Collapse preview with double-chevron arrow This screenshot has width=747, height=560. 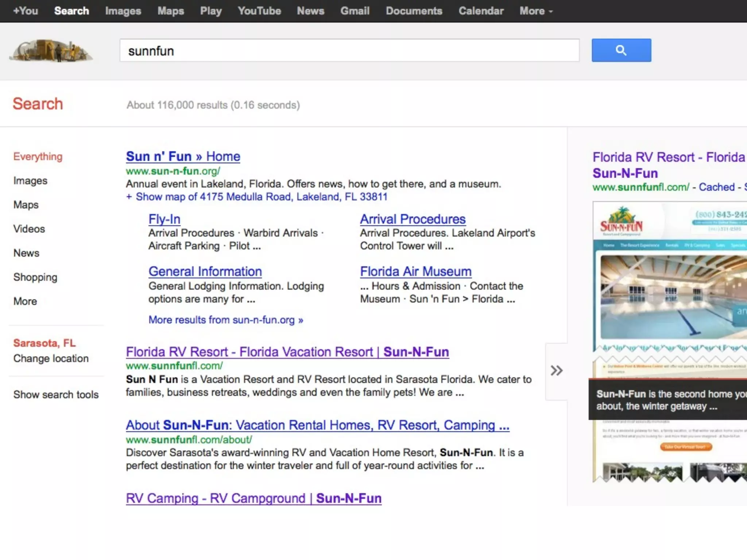(556, 371)
